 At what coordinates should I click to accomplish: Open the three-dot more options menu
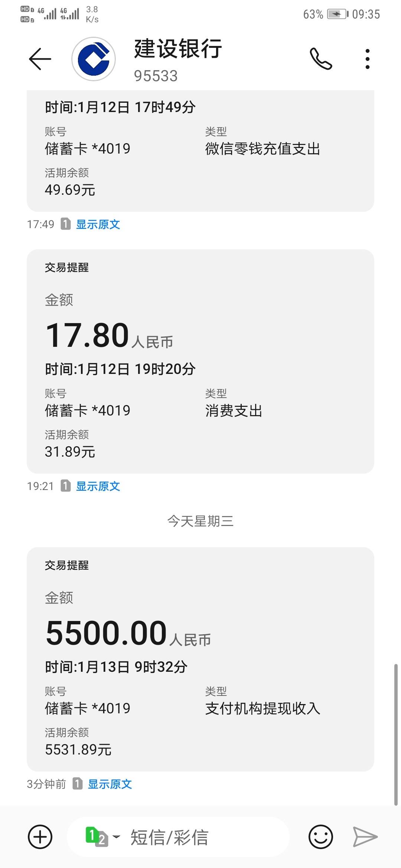(367, 59)
